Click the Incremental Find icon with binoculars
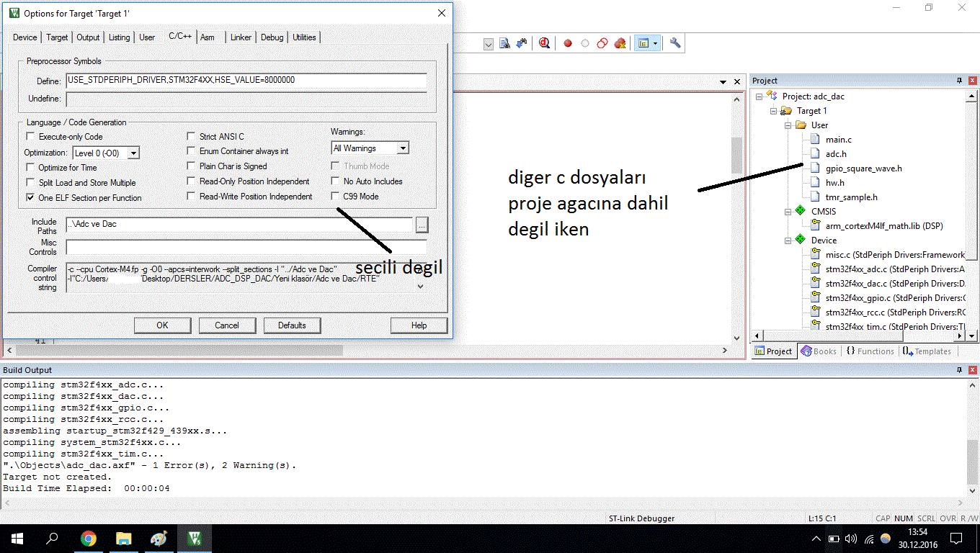 tap(521, 43)
